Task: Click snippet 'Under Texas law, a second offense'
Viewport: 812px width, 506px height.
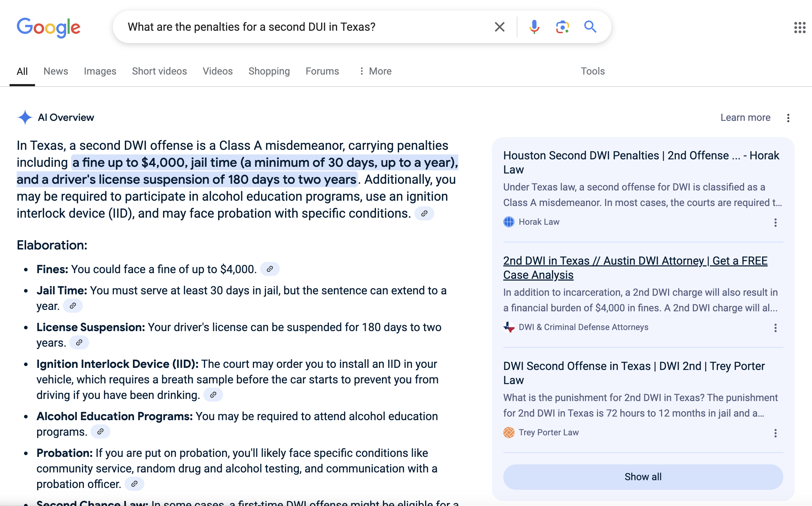Action: [x=643, y=195]
